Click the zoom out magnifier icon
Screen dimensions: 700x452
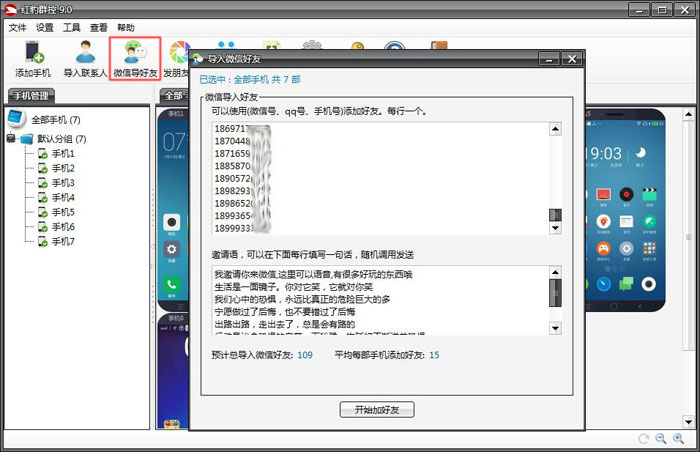tap(661, 439)
